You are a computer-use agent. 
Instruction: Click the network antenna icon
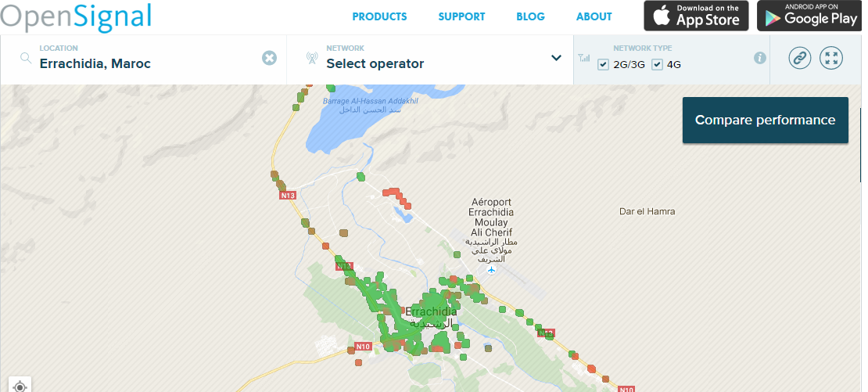tap(312, 58)
